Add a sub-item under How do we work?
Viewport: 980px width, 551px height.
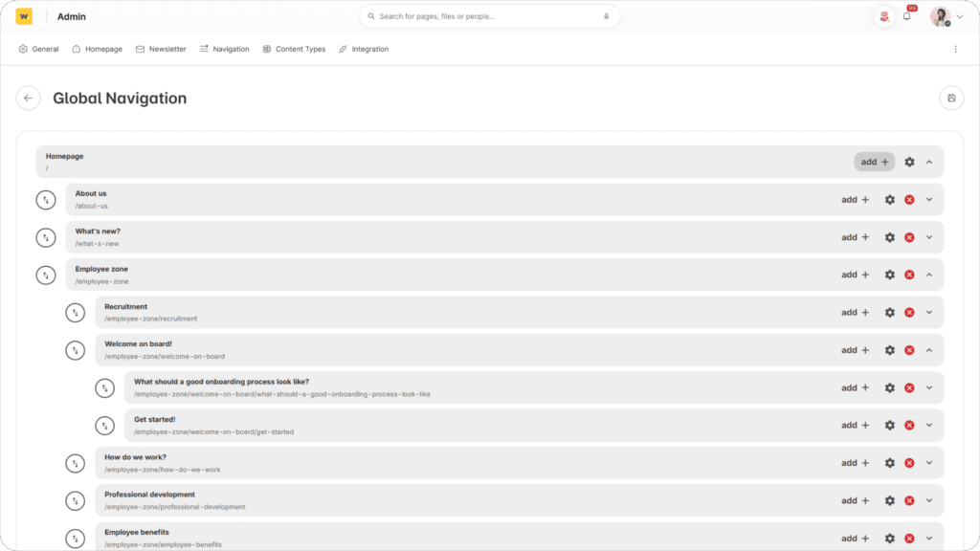click(x=855, y=463)
